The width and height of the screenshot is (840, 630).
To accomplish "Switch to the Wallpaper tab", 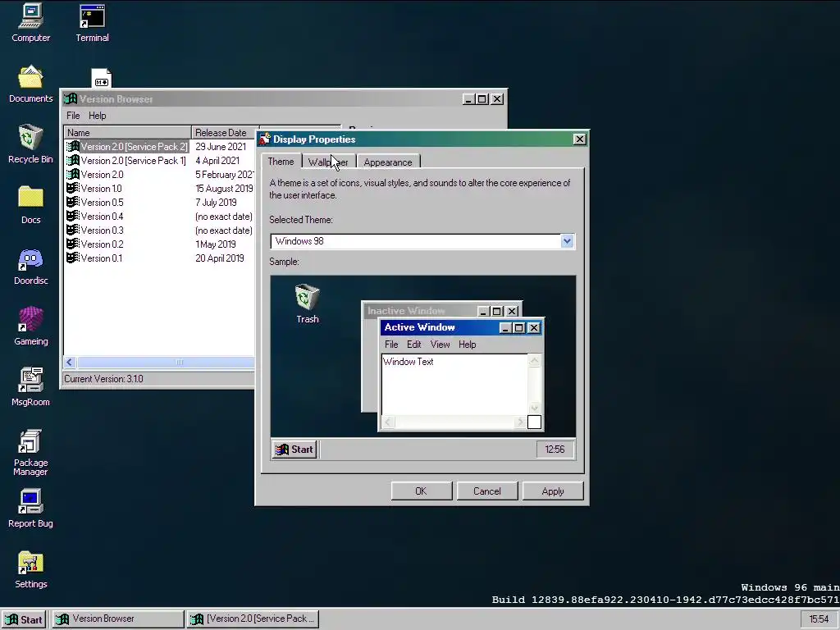I will [328, 162].
